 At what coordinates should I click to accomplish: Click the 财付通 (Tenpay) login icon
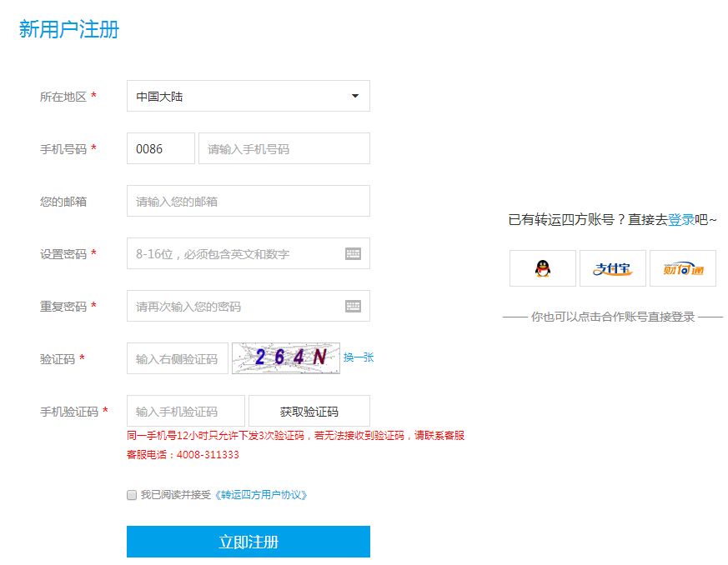[684, 267]
